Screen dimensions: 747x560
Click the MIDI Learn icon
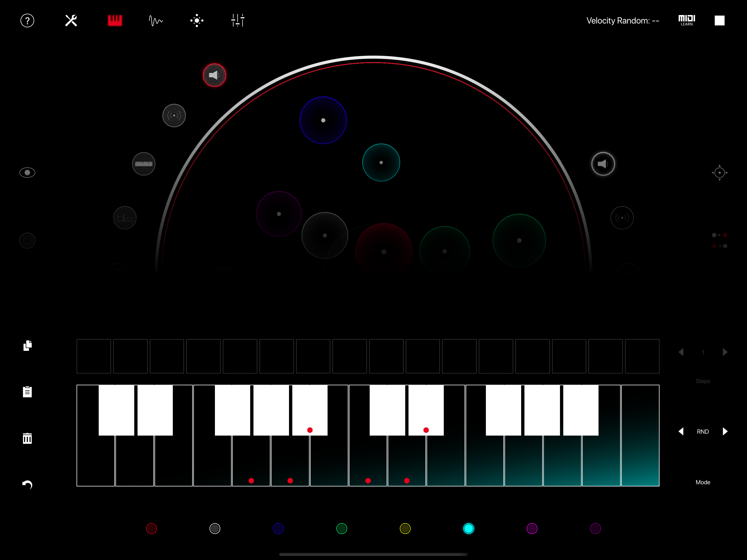(687, 21)
